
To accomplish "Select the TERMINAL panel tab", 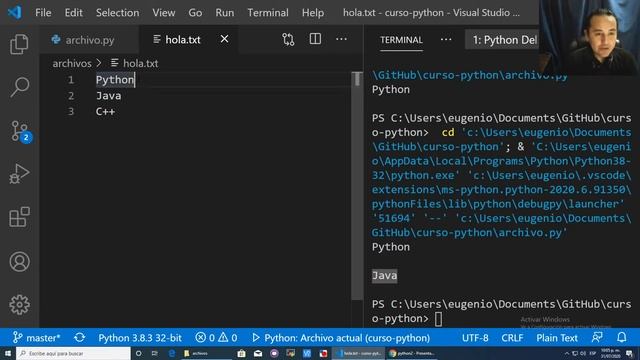I will pyautogui.click(x=401, y=40).
